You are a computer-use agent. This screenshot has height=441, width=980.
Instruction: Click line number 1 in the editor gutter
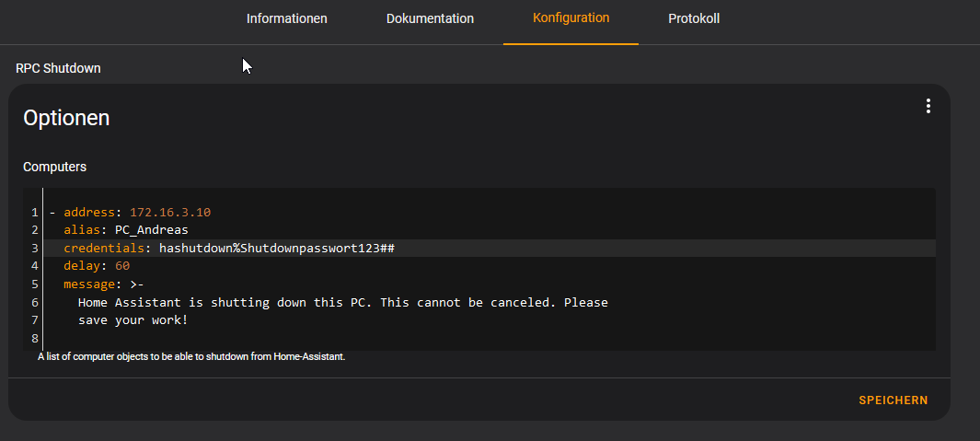click(x=34, y=213)
